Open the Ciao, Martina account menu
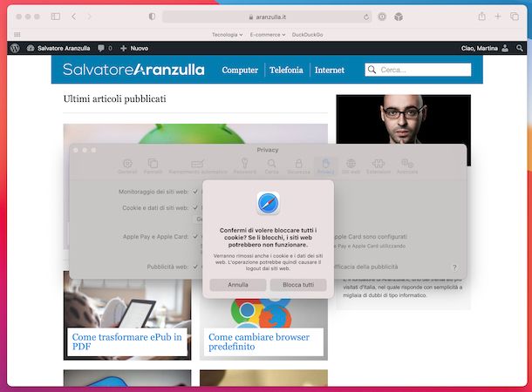This screenshot has width=532, height=392. coord(485,48)
